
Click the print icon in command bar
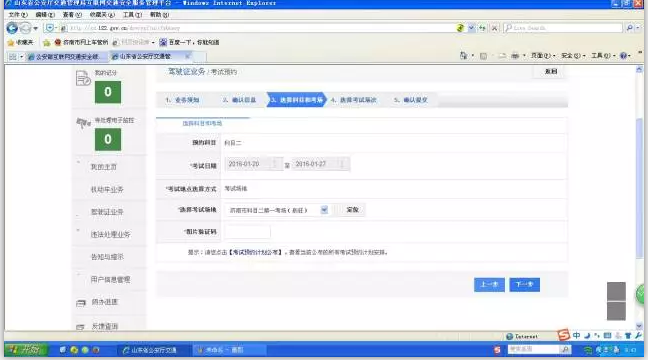(x=515, y=55)
